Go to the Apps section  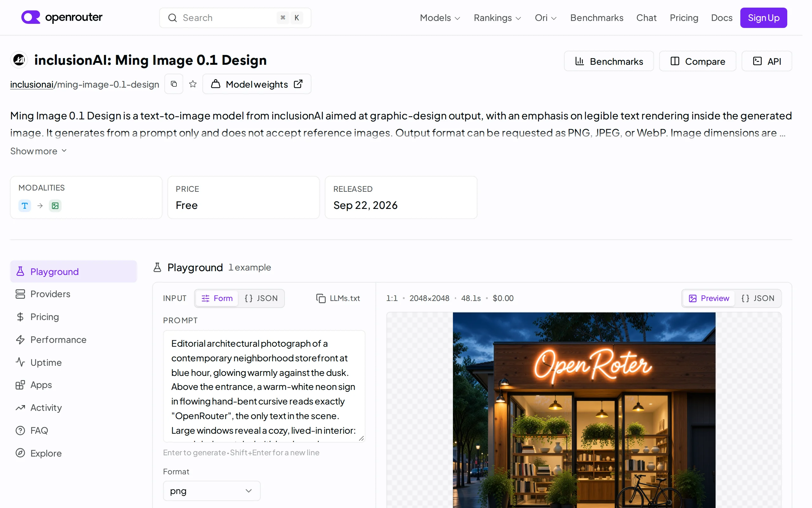74,385
